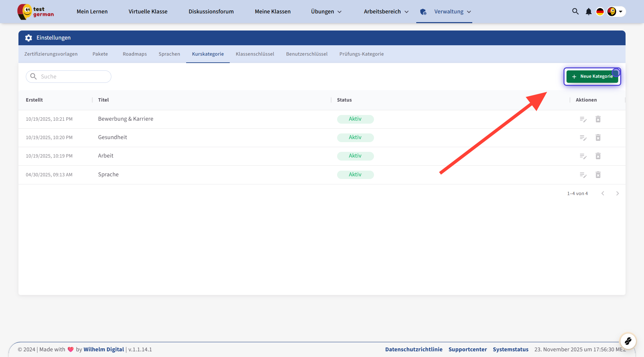Delete the Sprache category
644x357 pixels.
point(598,175)
